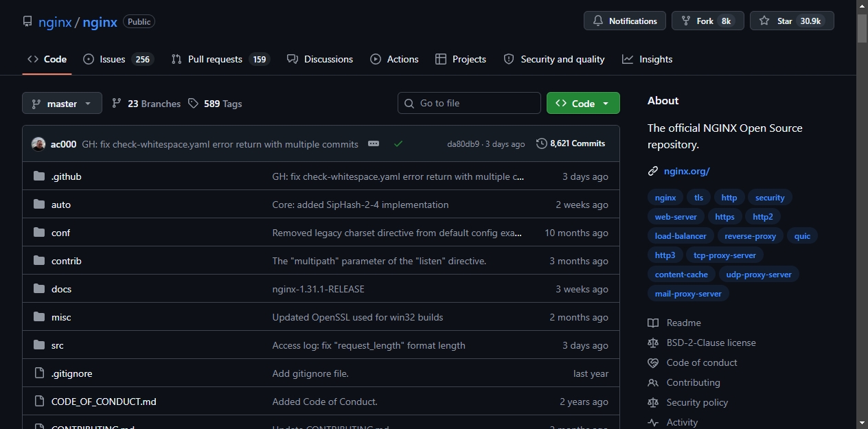
Task: Select the https topic tag
Action: (x=724, y=216)
